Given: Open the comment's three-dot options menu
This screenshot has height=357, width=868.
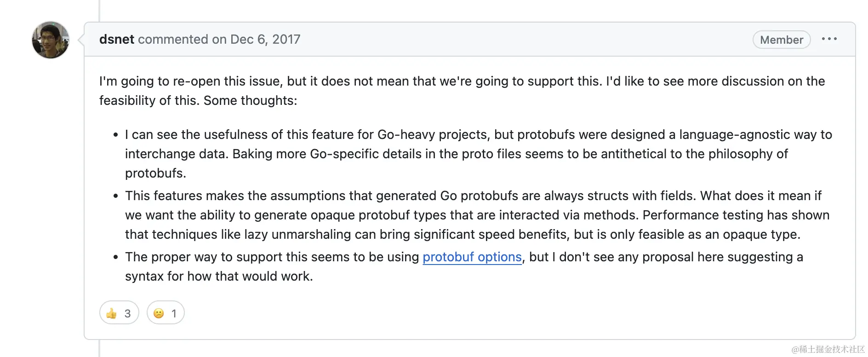Looking at the screenshot, I should point(829,39).
